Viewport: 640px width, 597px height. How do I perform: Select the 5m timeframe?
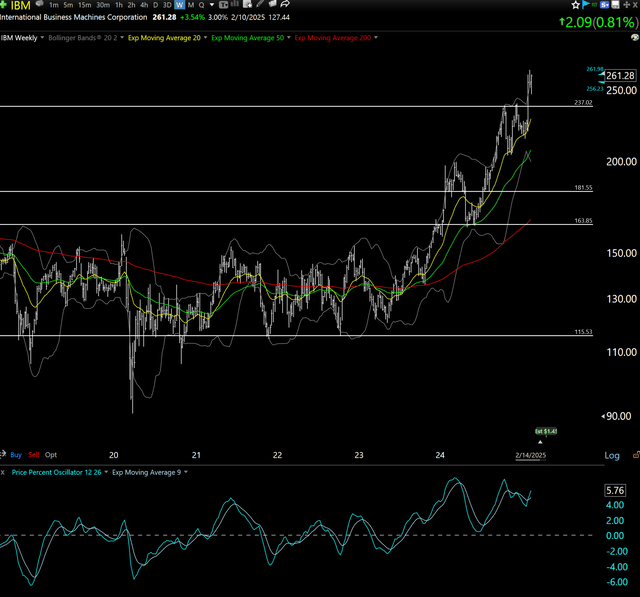68,5
